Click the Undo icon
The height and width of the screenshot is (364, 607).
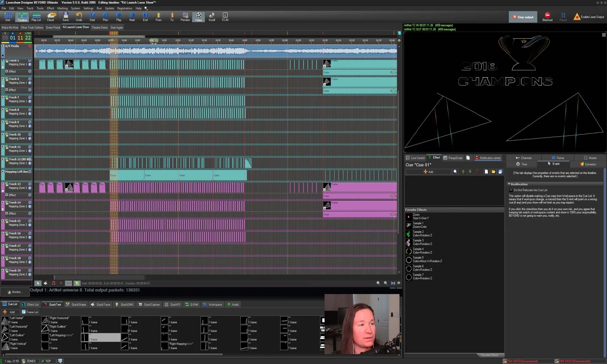[79, 17]
